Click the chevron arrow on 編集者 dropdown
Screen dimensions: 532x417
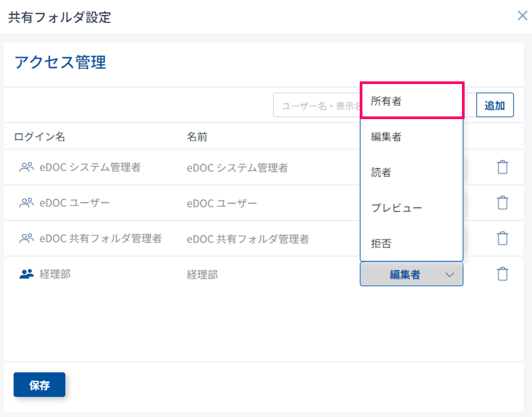click(x=450, y=274)
